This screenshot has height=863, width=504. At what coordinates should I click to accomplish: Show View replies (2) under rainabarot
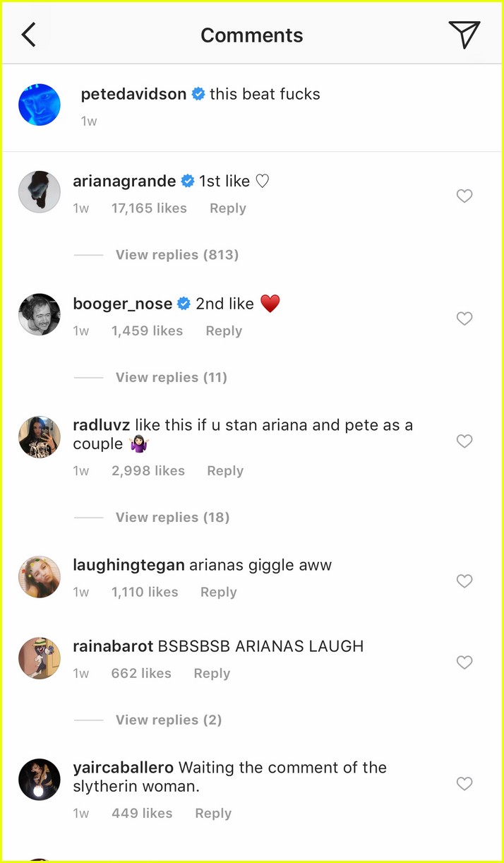click(x=169, y=720)
